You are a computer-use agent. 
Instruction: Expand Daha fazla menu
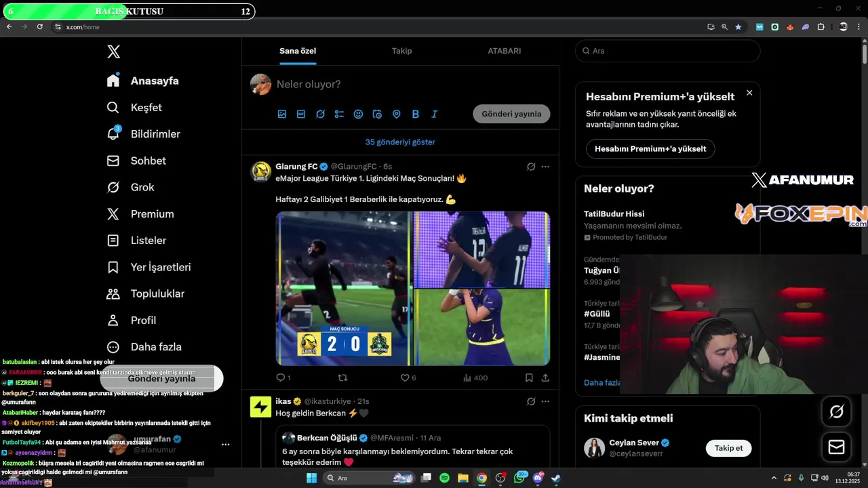click(x=144, y=346)
